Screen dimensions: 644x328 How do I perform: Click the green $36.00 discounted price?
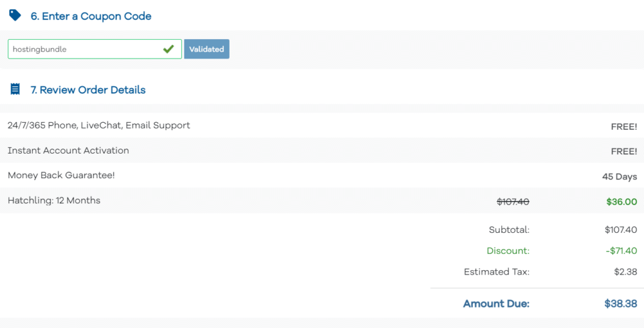(x=622, y=202)
